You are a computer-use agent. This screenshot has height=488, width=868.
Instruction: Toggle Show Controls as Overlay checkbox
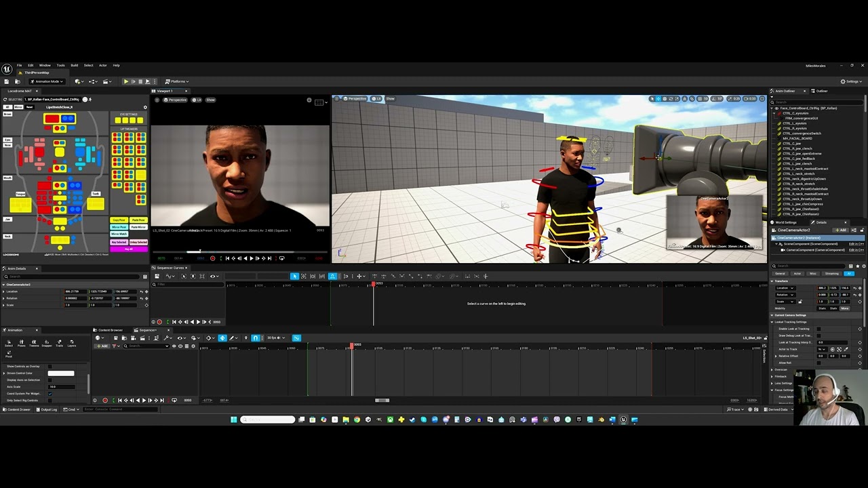[50, 366]
